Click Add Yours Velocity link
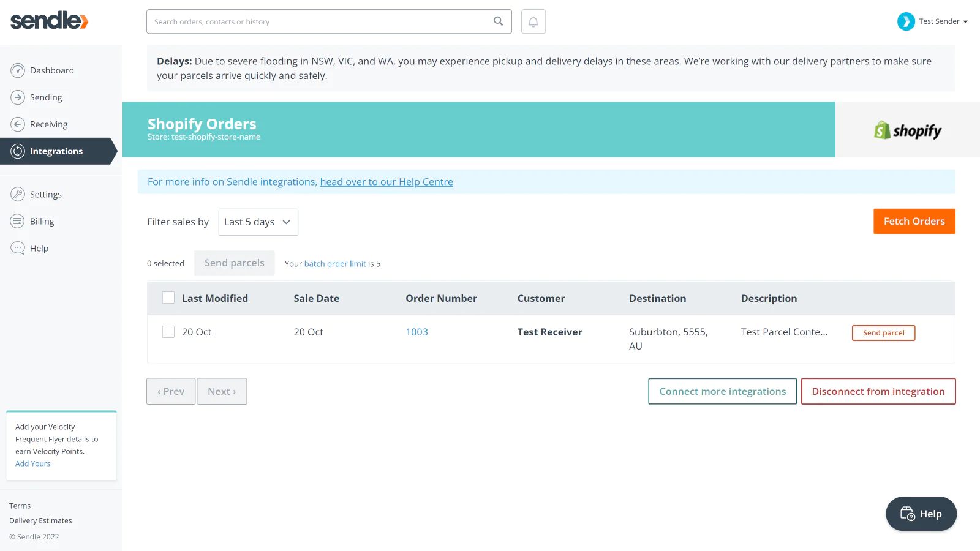The height and width of the screenshot is (551, 980). pos(33,463)
